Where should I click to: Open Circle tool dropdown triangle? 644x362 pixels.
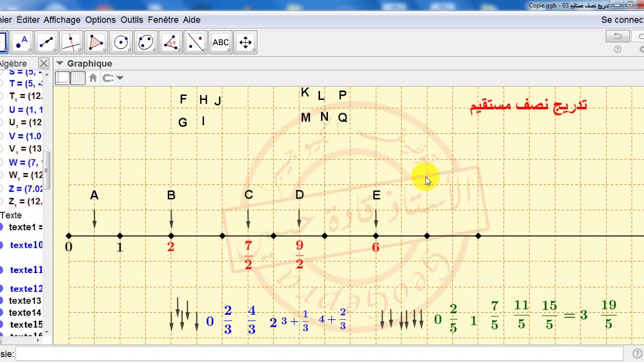129,51
